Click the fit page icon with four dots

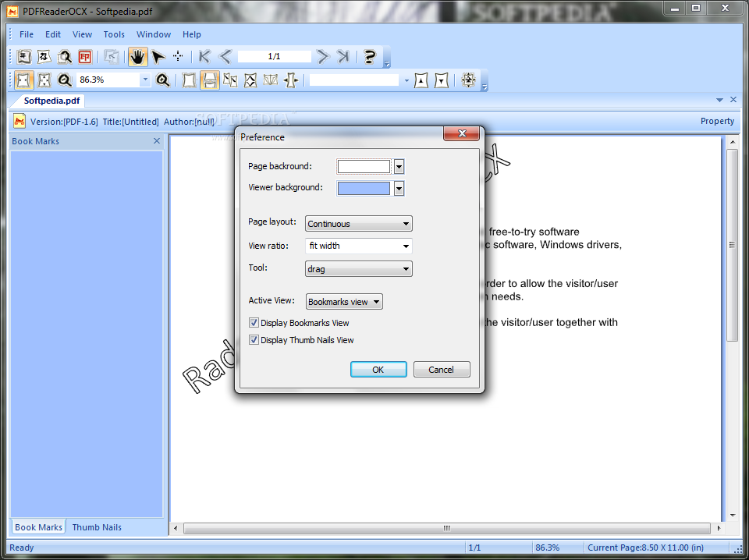(44, 80)
